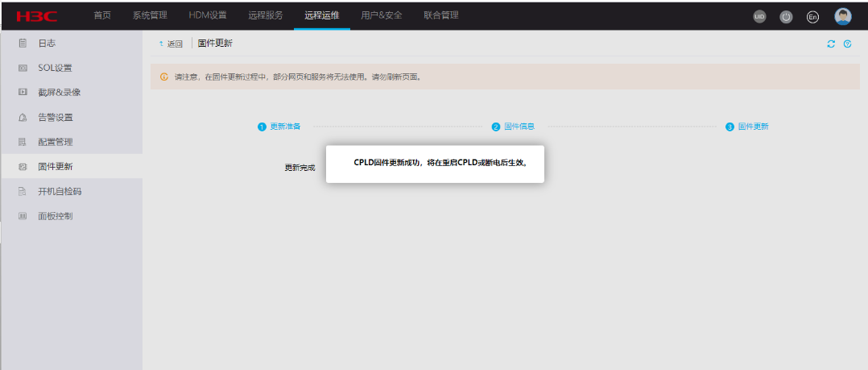The image size is (868, 370).
Task: Click the refresh icon at top right
Action: 831,44
